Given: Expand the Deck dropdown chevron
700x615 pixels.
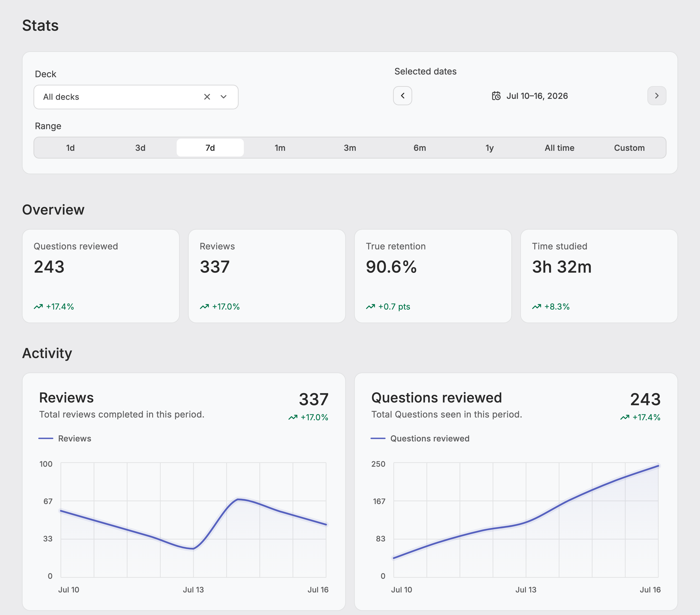Looking at the screenshot, I should pos(224,97).
